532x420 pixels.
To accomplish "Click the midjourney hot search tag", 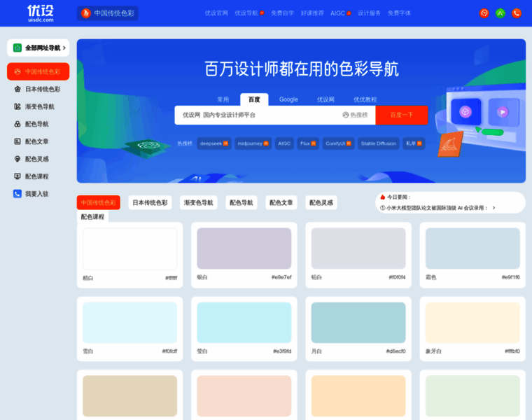I will pyautogui.click(x=253, y=143).
